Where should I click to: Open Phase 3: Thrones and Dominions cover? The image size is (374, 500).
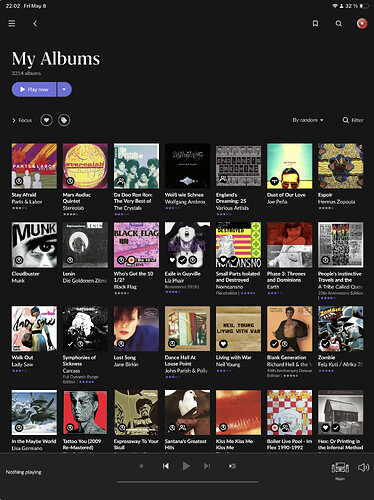coord(289,245)
